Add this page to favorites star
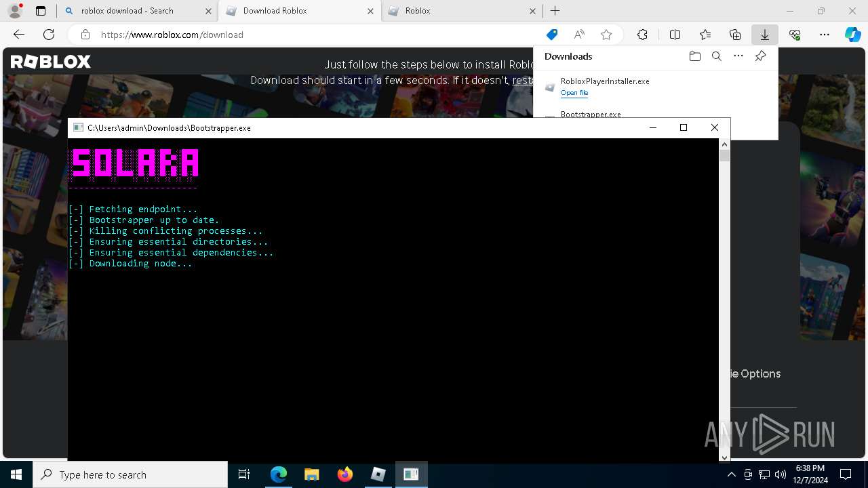Image resolution: width=868 pixels, height=488 pixels. point(606,35)
